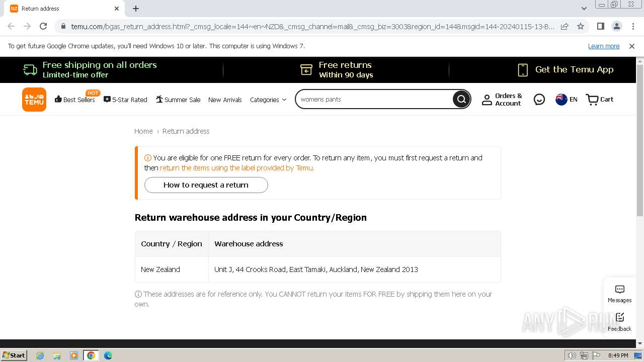Close the Return address tab
Viewport: 644px width, 362px height.
coord(117,9)
